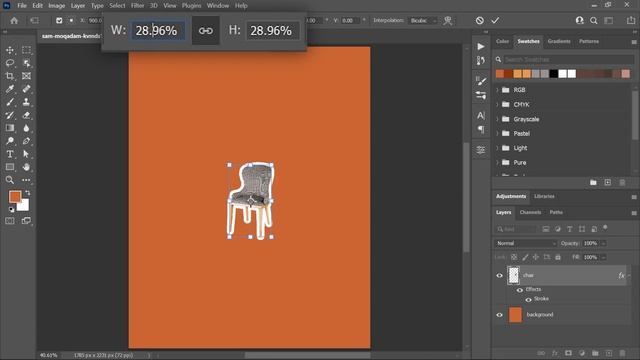Screen dimensions: 640x360
Task: Expand the CMYK swatch folder
Action: coord(497,104)
